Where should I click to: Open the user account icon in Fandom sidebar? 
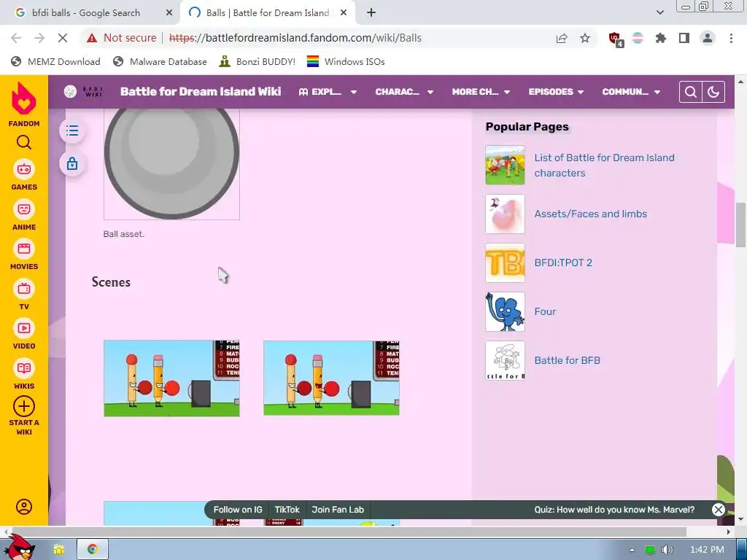[24, 507]
